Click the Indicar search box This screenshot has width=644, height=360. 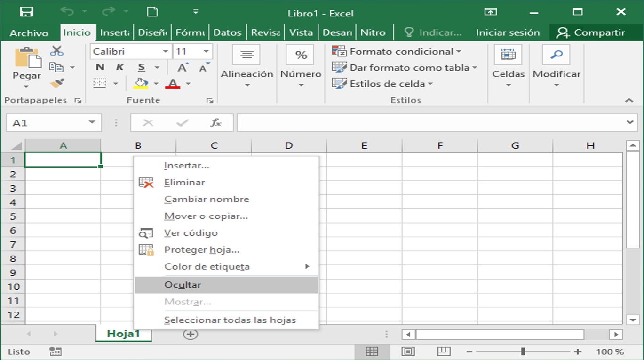[433, 32]
